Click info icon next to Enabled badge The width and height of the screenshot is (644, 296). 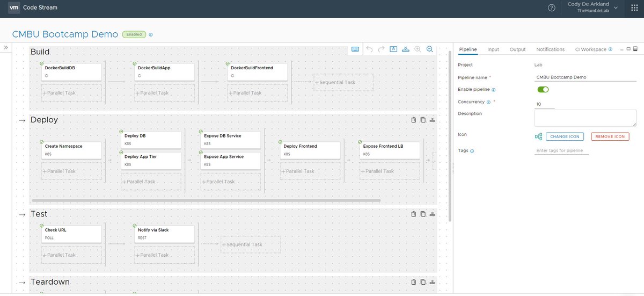151,34
